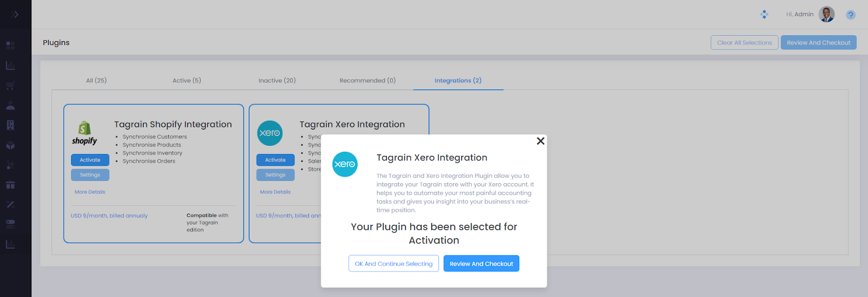Activate the Tagrain Xero Integration card
Viewport: 868px width, 297px height.
[276, 160]
